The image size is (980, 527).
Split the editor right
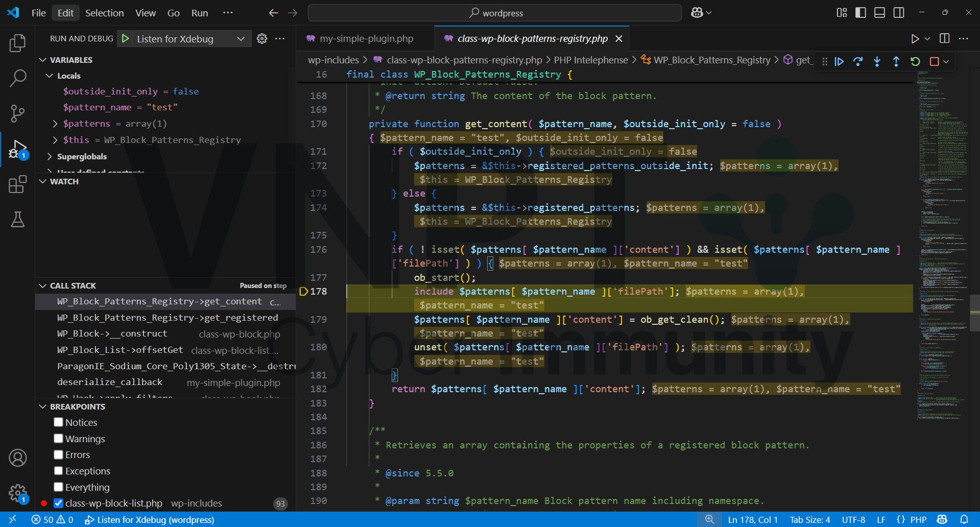(945, 39)
